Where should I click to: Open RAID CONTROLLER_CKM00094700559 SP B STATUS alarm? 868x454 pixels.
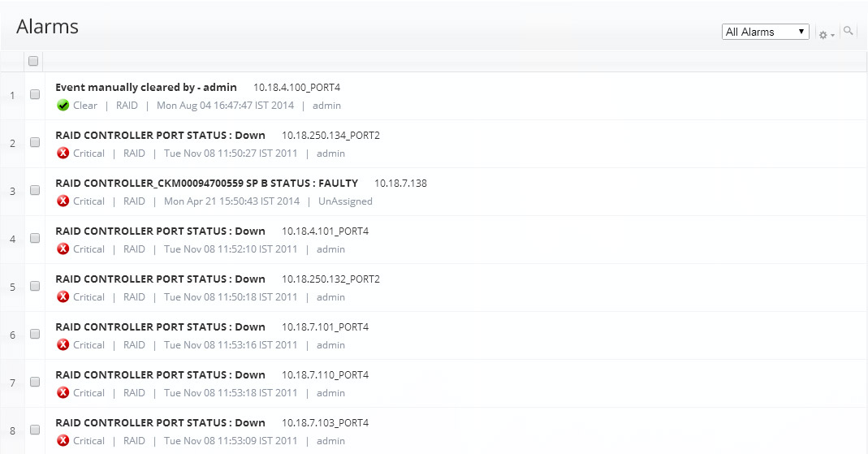206,183
